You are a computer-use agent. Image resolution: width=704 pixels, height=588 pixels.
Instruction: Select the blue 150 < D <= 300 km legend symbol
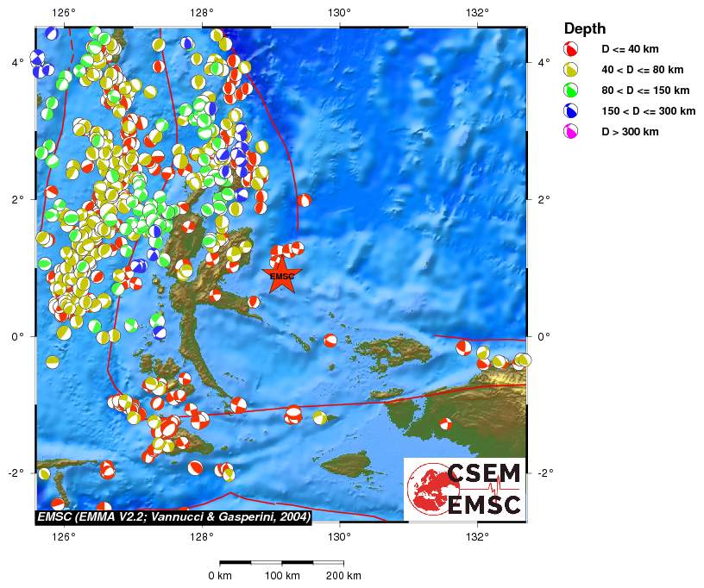pos(569,110)
